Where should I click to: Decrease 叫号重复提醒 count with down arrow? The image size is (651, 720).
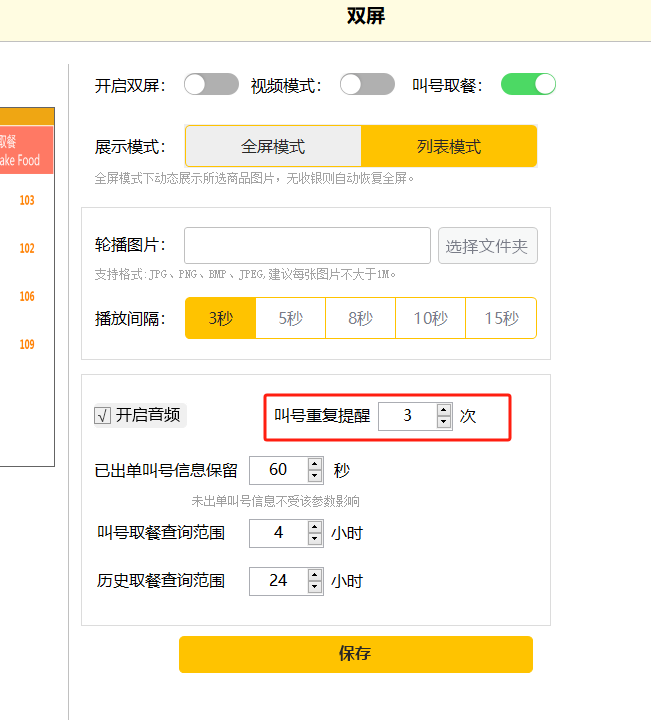444,422
